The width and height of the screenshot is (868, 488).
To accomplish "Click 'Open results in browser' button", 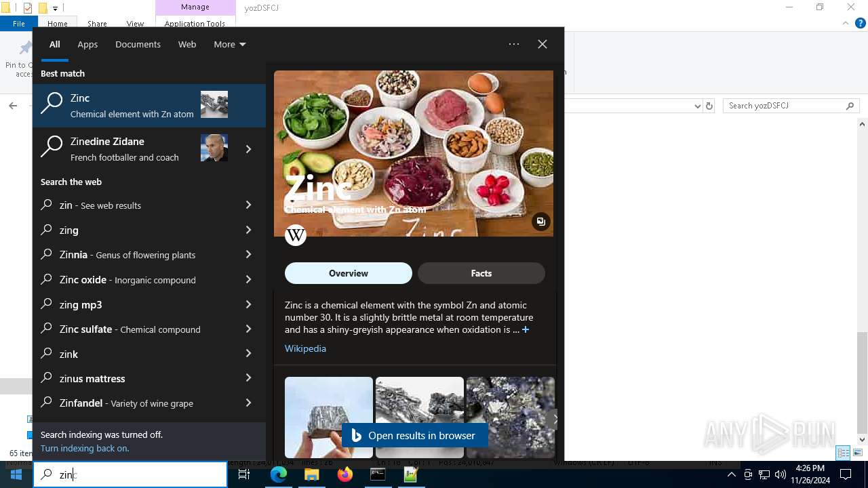I will (x=414, y=436).
